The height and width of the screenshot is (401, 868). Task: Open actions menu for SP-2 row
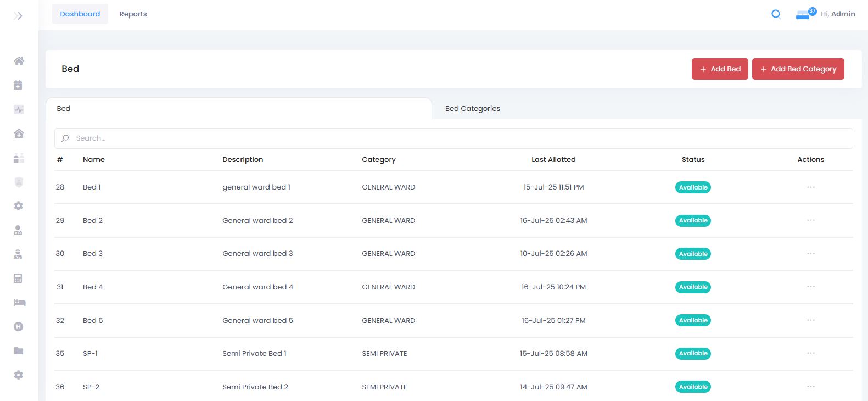click(x=810, y=387)
